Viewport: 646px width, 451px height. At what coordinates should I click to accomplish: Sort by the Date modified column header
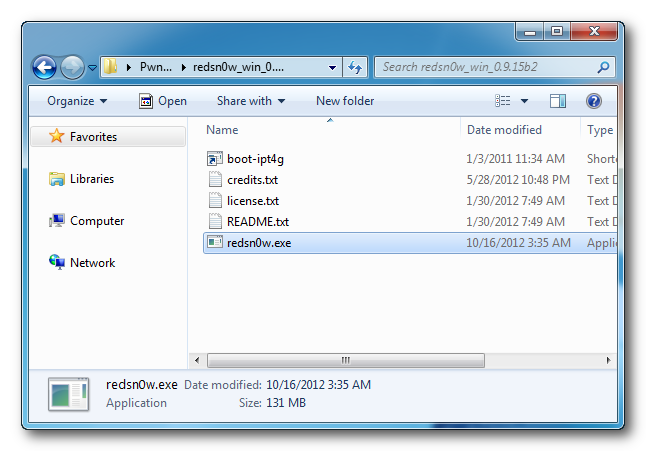pyautogui.click(x=504, y=130)
